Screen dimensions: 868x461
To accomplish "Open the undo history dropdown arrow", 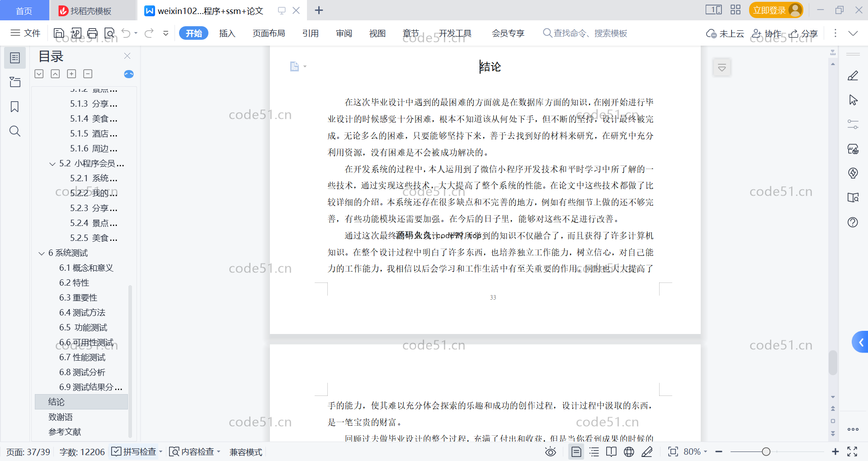I will coord(136,33).
